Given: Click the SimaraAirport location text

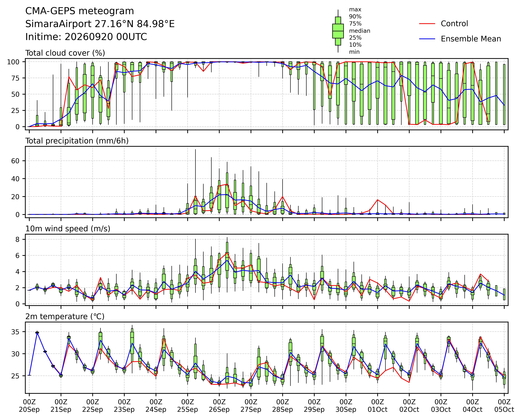Looking at the screenshot, I should coord(100,24).
